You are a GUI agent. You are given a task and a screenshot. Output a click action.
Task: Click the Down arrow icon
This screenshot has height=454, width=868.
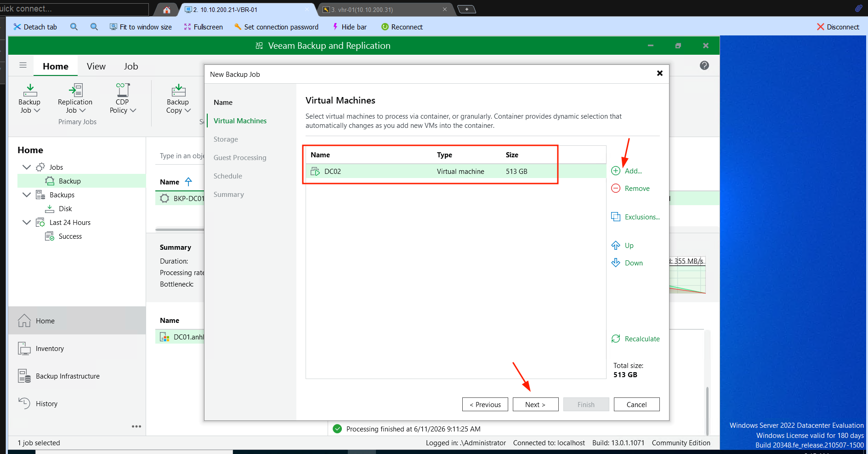coord(616,263)
